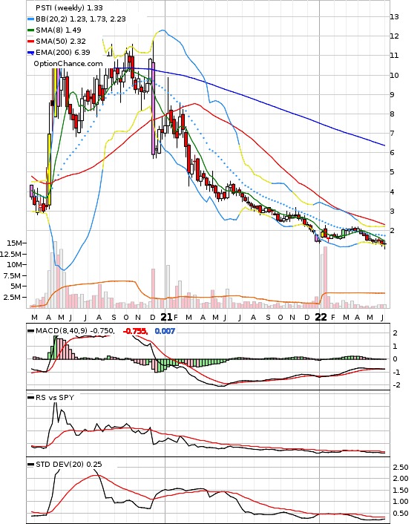Click the bold 22 year marker on time axis
The image size is (420, 524).
pos(321,317)
